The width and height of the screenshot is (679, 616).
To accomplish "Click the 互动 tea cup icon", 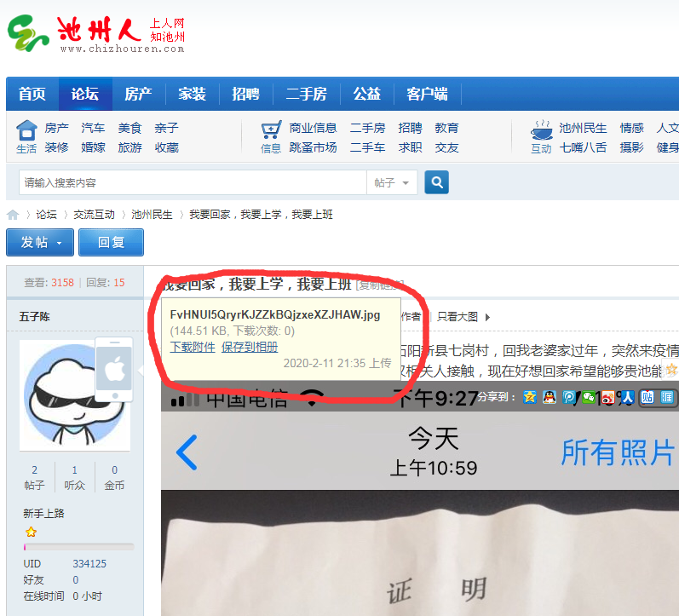I will (541, 130).
